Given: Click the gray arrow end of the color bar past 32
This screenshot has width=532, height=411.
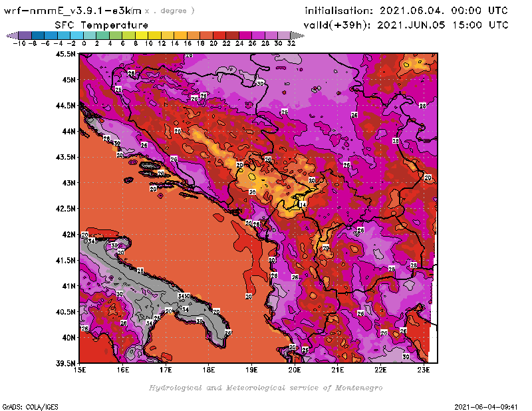Looking at the screenshot, I should point(297,35).
